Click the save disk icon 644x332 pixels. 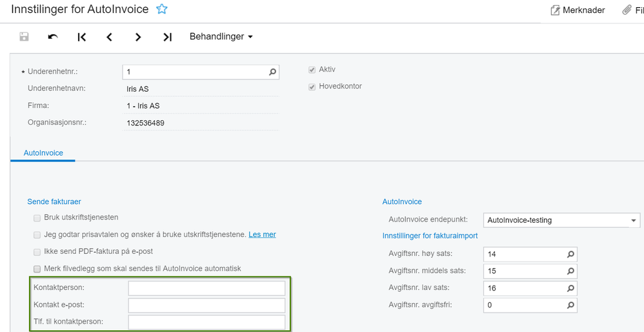coord(25,37)
